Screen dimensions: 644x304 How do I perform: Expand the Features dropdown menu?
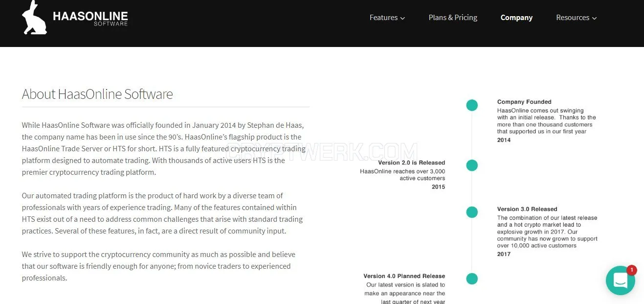click(387, 18)
